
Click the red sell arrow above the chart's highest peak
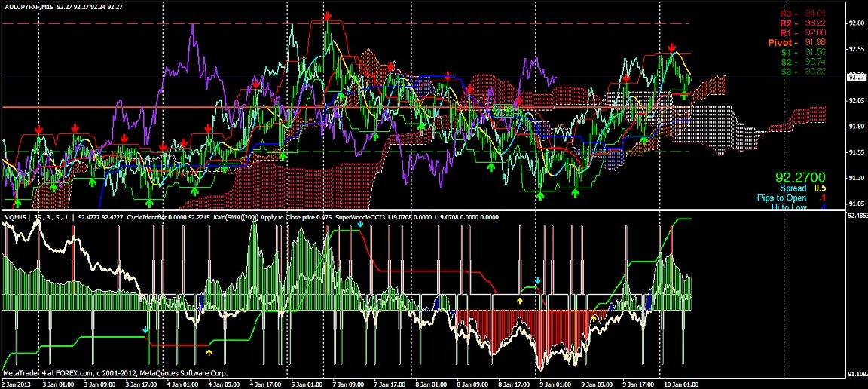(x=328, y=15)
